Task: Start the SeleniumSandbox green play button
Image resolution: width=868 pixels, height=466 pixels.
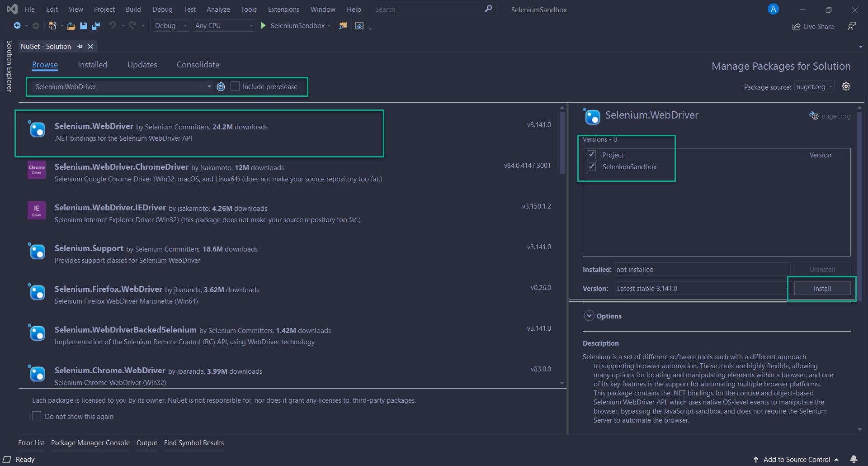Action: click(x=264, y=26)
